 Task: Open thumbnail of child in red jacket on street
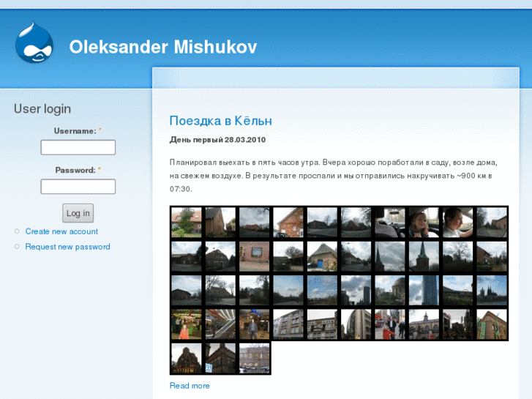[x=390, y=324]
